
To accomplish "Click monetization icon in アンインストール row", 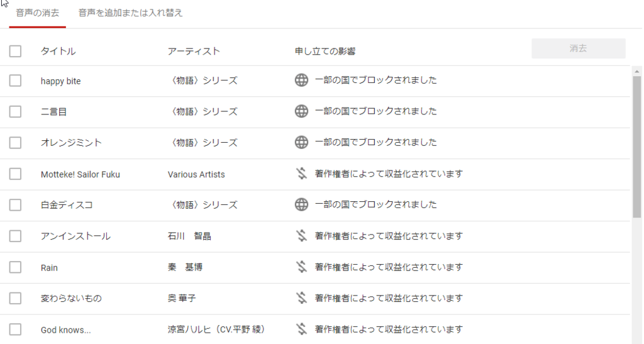I will [301, 236].
